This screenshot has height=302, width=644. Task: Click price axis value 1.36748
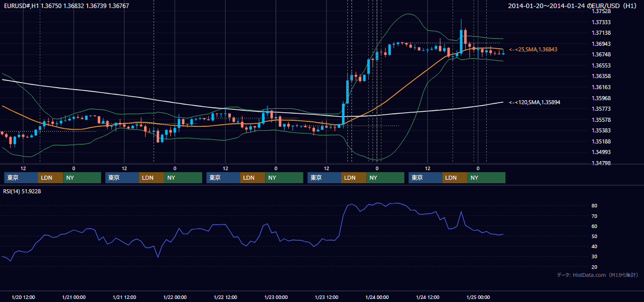coord(601,55)
